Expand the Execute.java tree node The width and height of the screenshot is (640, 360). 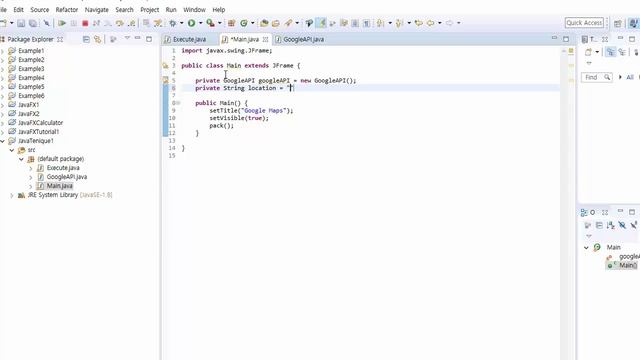pyautogui.click(x=31, y=168)
